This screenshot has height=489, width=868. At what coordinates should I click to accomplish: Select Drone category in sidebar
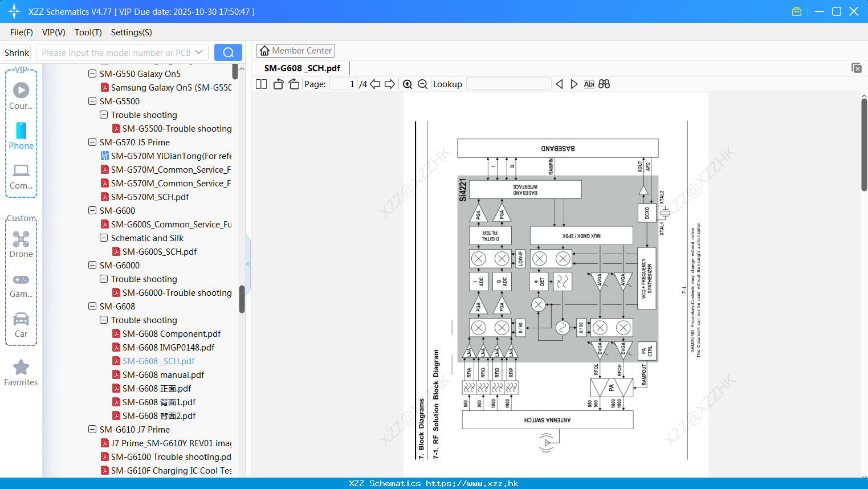[x=21, y=244]
